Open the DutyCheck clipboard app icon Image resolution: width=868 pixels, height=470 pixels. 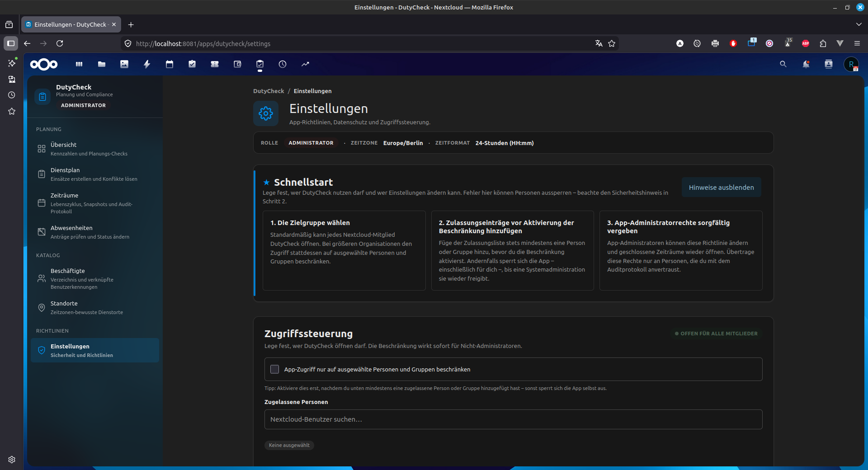coord(260,64)
